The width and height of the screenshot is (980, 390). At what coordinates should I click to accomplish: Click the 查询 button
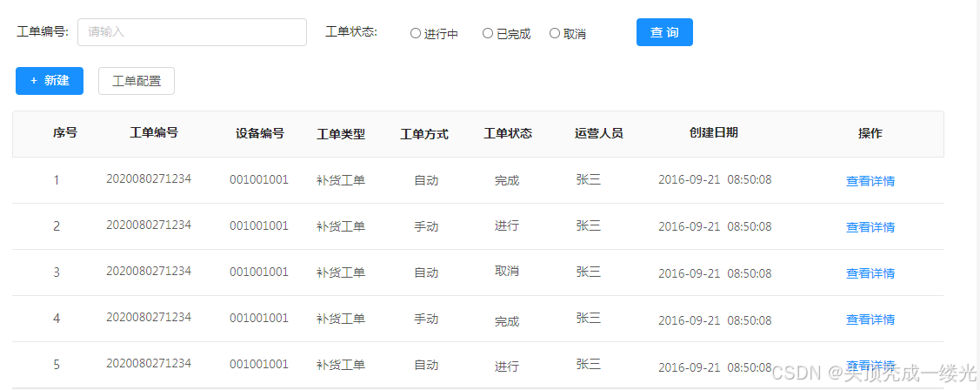(664, 32)
